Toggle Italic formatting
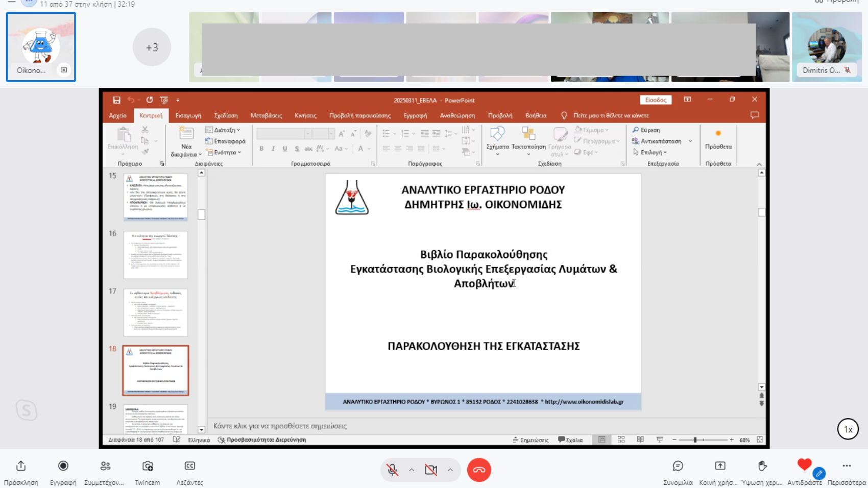Image resolution: width=868 pixels, height=488 pixels. (273, 149)
